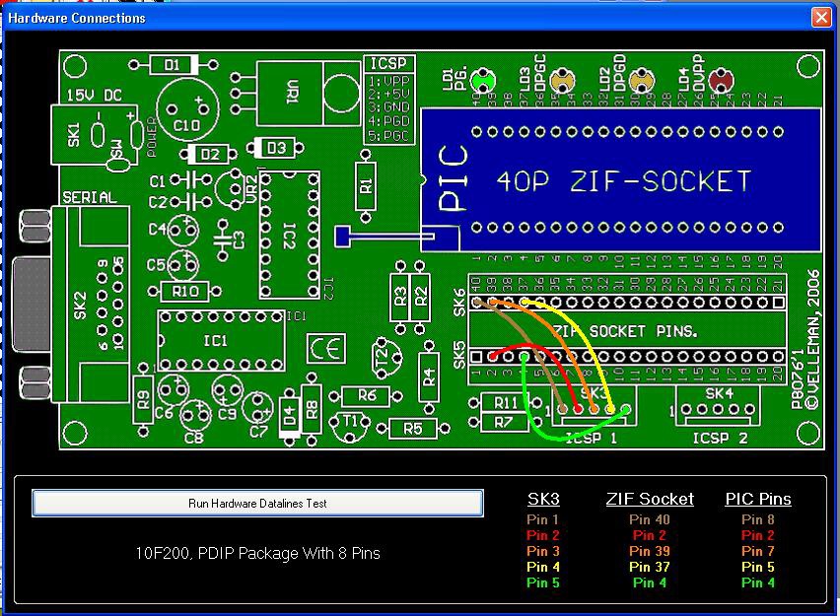Select the IC1 chip on the board
This screenshot has height=616, width=840.
point(221,341)
